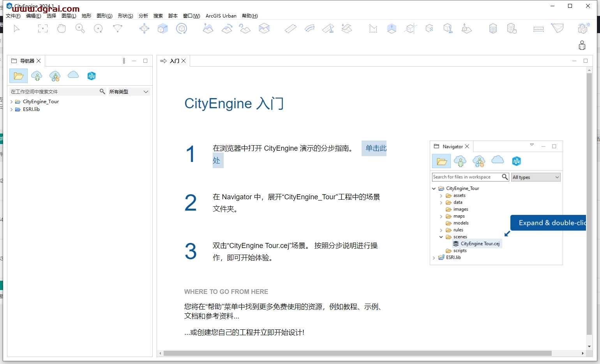Choose the Zoom magnifier tool
This screenshot has width=600, height=364.
pos(80,28)
